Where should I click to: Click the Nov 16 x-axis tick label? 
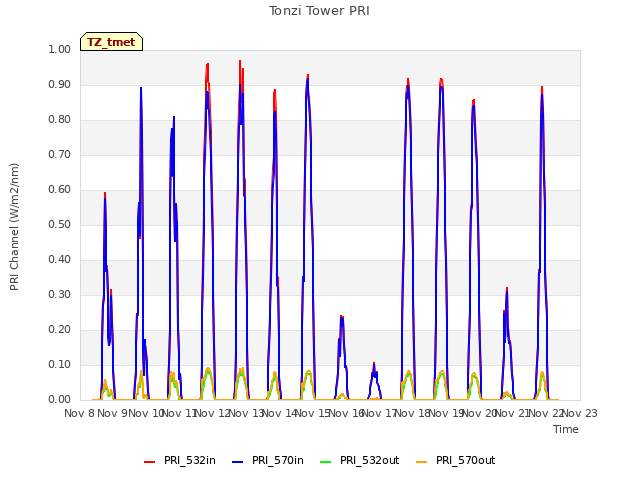pyautogui.click(x=346, y=413)
